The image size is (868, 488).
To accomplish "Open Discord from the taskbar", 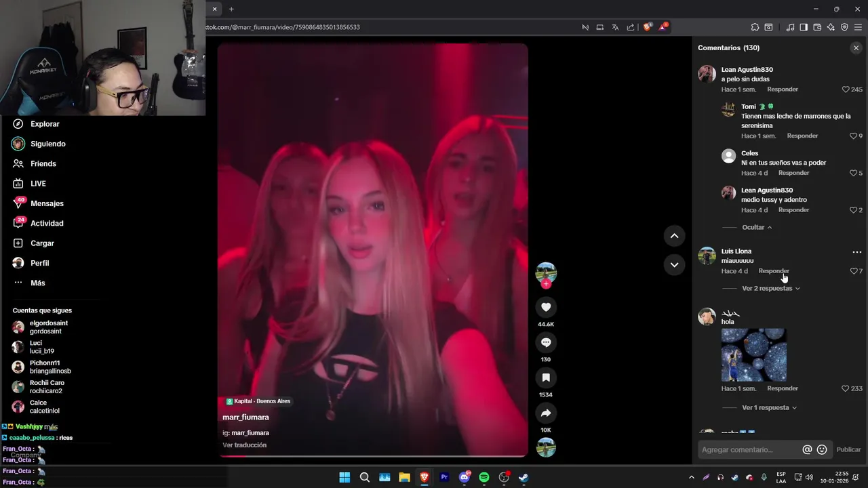I will click(465, 477).
